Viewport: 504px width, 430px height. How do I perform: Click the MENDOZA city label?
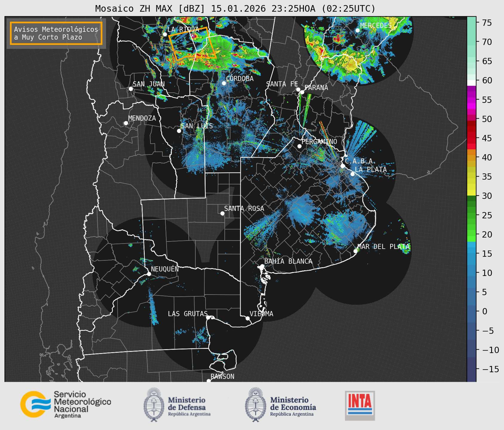pos(142,118)
